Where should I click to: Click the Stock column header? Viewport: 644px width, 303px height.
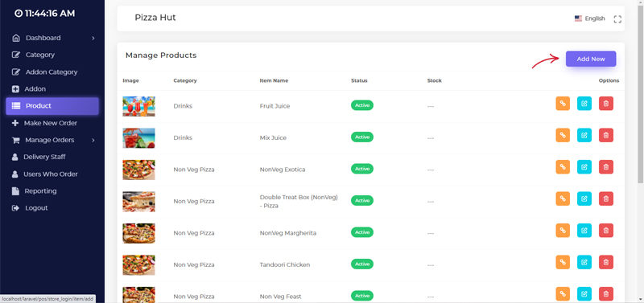[434, 80]
